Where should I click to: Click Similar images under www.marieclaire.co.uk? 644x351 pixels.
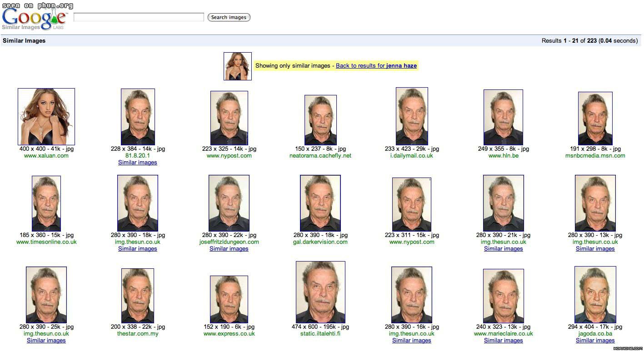[x=503, y=341]
